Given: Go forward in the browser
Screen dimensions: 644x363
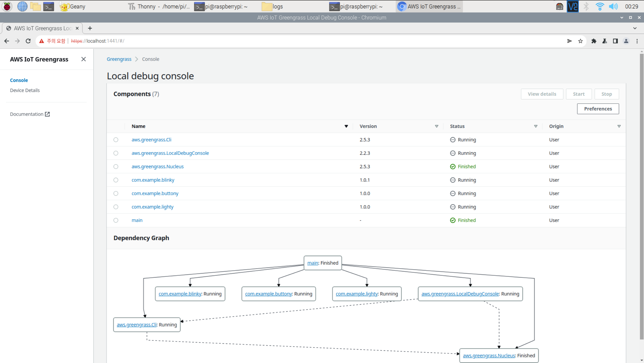Looking at the screenshot, I should [x=17, y=41].
